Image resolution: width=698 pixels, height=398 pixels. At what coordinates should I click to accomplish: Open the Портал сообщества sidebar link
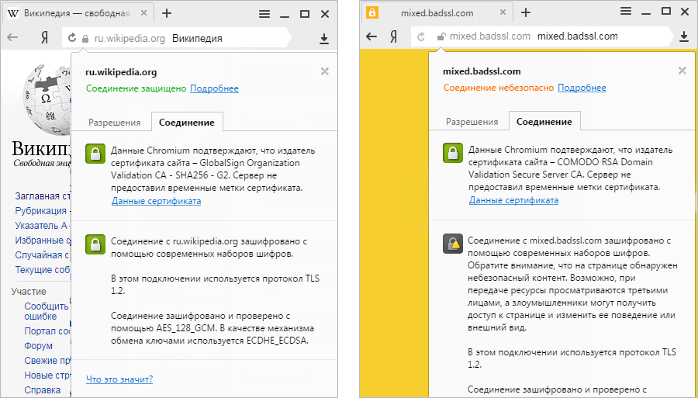(48, 331)
